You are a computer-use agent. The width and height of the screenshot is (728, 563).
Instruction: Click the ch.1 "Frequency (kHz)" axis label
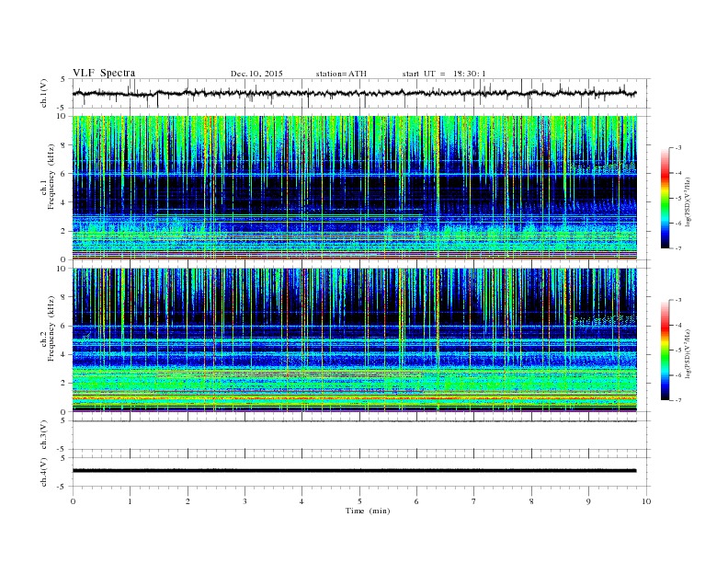51,177
